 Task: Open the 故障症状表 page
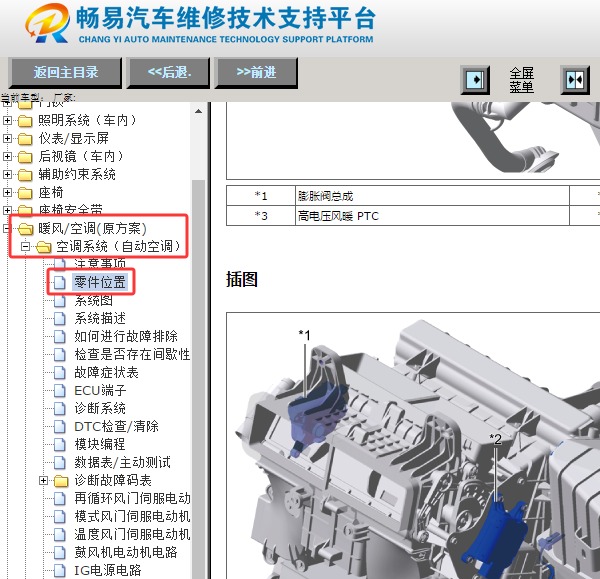[x=106, y=372]
